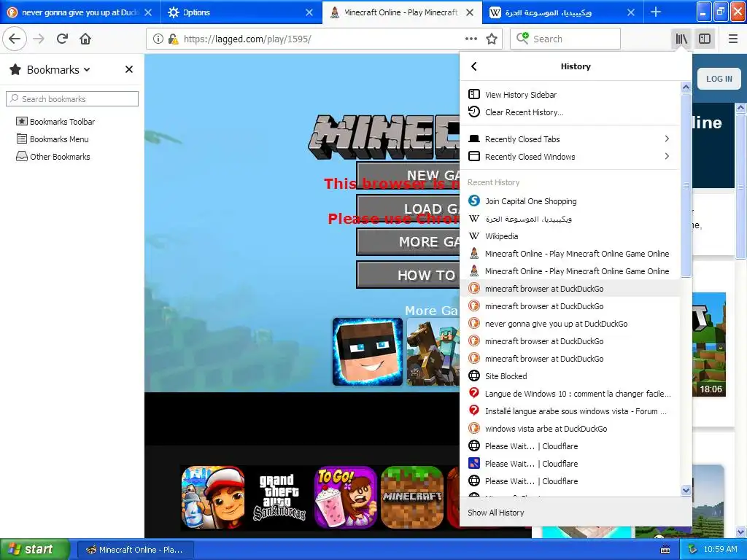747x560 pixels.
Task: Click Minecraft Online taskbar button
Action: tap(135, 550)
